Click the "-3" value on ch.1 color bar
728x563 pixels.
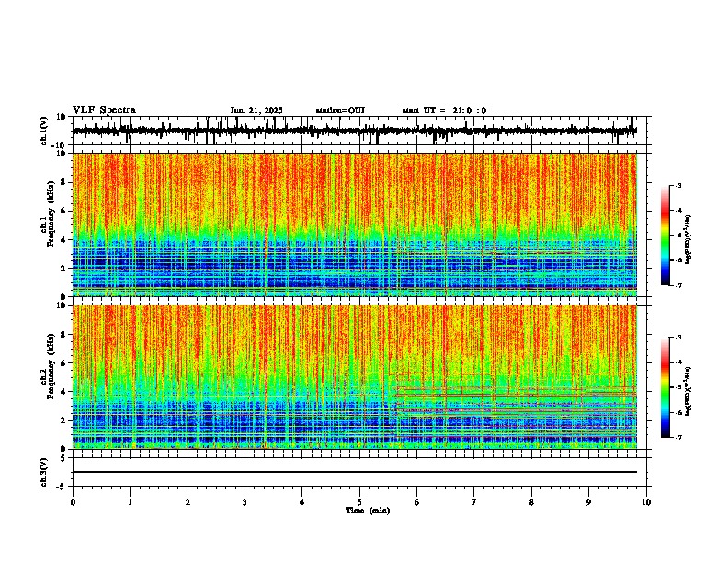point(677,185)
